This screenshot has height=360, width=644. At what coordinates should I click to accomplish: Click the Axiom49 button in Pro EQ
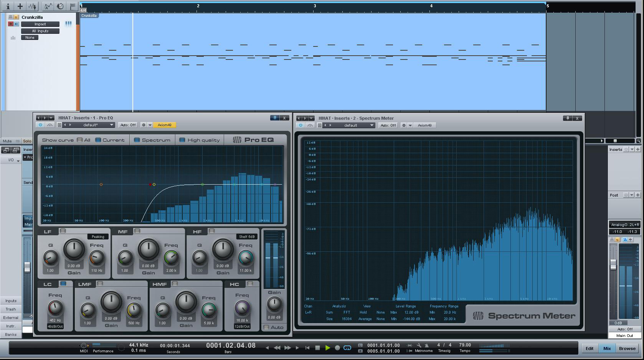pyautogui.click(x=164, y=125)
